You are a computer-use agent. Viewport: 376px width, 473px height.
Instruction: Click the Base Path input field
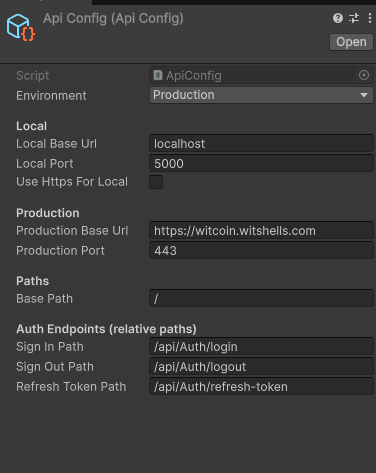(x=261, y=299)
